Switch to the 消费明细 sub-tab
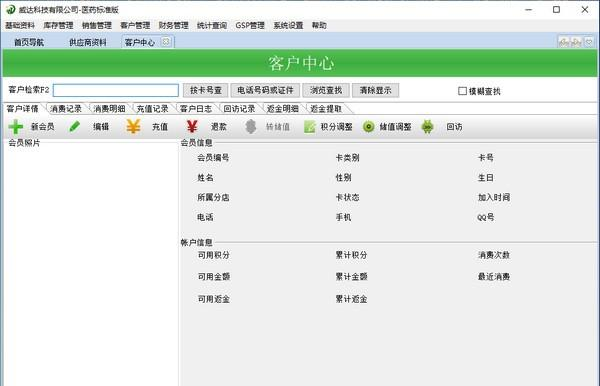The image size is (600, 386). pos(109,109)
